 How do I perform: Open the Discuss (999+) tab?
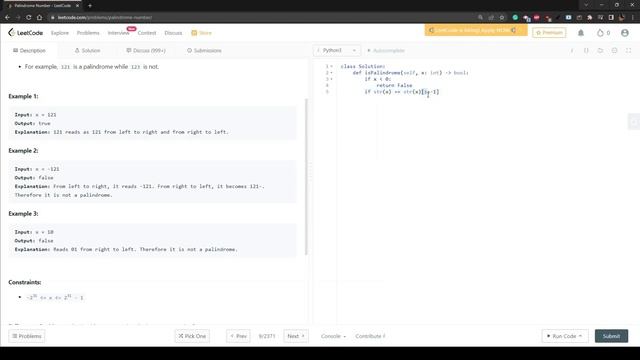tap(146, 51)
